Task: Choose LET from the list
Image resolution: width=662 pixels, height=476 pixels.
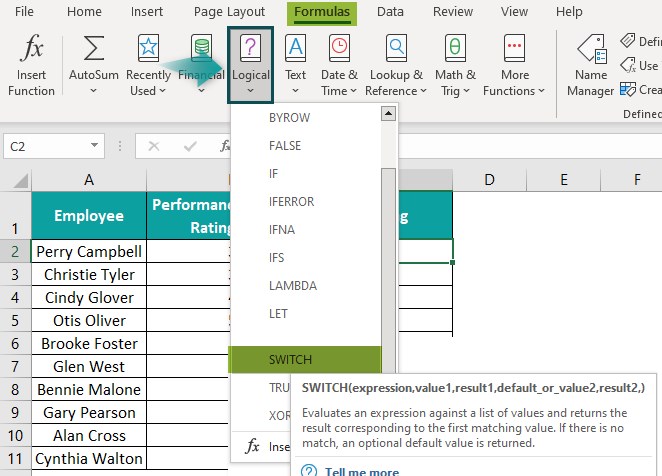Action: 306,313
